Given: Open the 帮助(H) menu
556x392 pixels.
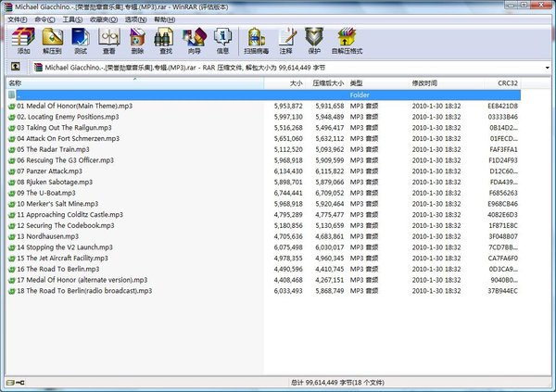Looking at the screenshot, I should [165, 19].
